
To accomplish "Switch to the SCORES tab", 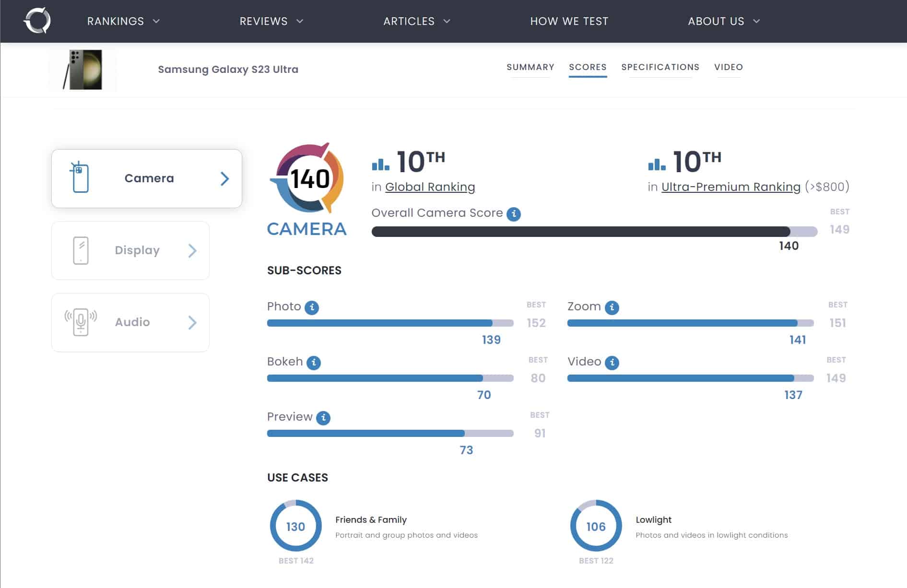I will (x=588, y=67).
